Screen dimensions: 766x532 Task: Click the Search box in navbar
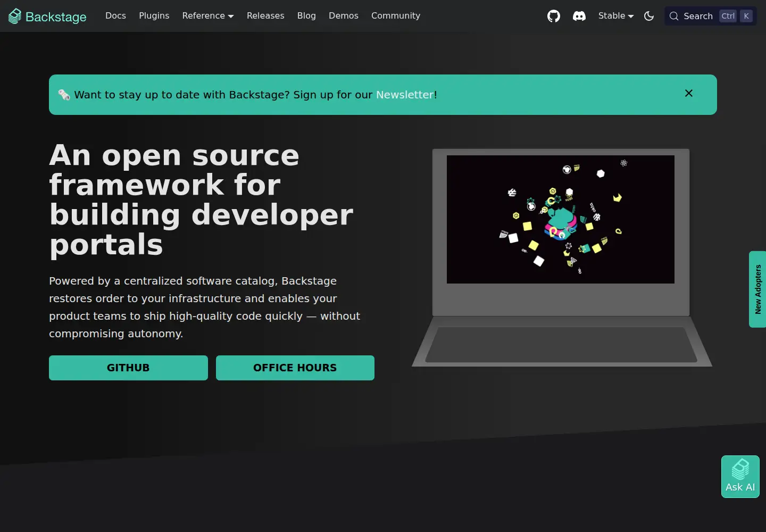pyautogui.click(x=711, y=16)
